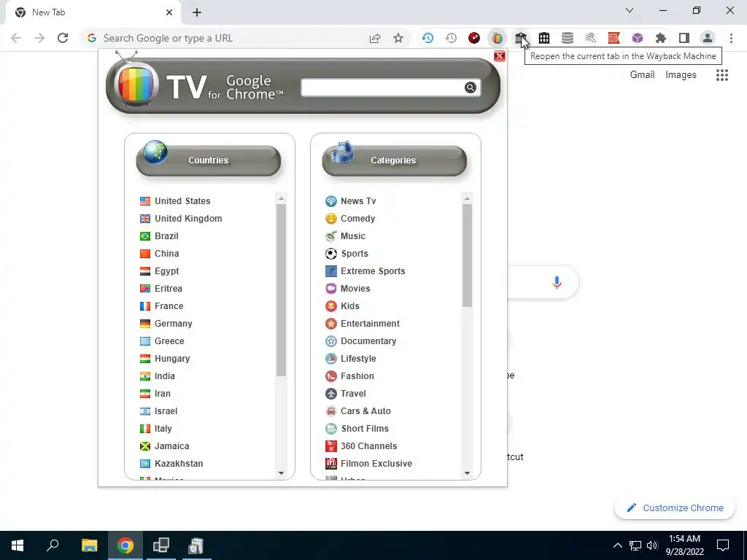Click the Customize Chrome button
This screenshot has width=747, height=560.
pos(675,507)
